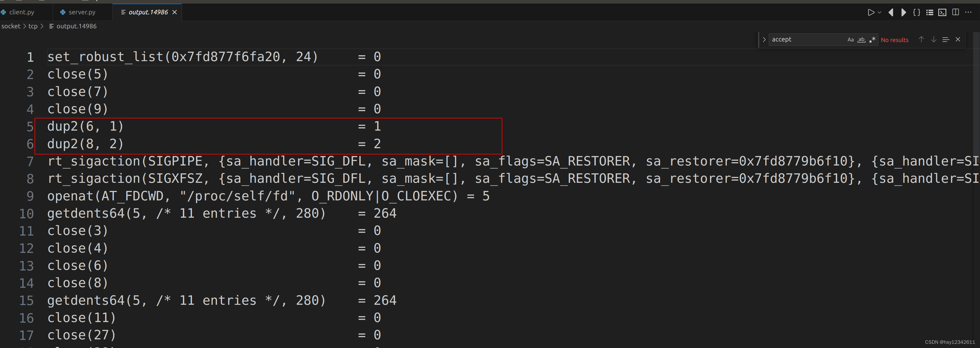980x348 pixels.
Task: Switch to the client.py tab
Action: pyautogui.click(x=21, y=12)
